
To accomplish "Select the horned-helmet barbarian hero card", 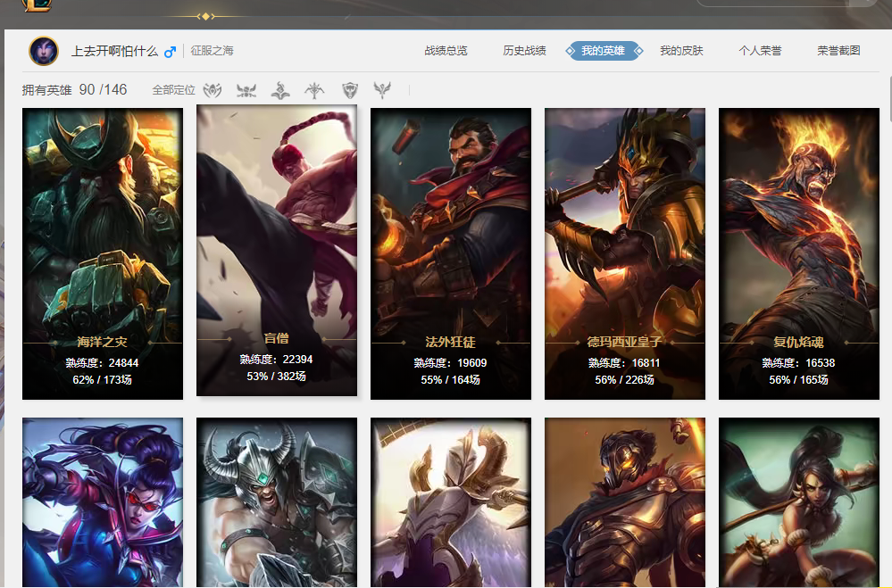I will (x=277, y=502).
